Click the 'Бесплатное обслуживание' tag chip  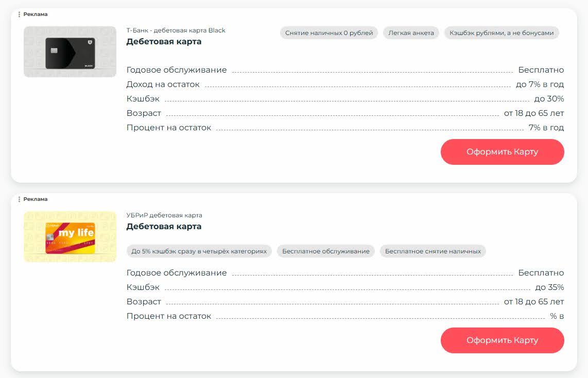[x=325, y=251]
